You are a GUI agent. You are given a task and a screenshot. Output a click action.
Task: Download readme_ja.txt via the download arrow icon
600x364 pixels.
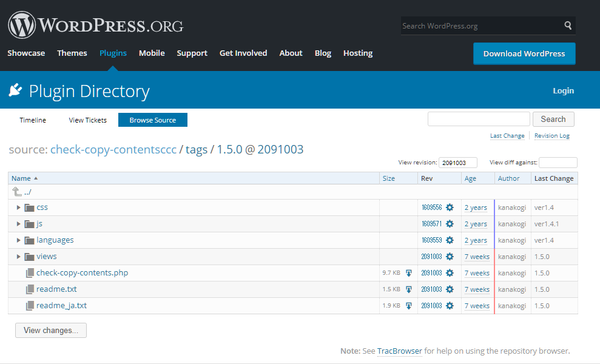[408, 306]
